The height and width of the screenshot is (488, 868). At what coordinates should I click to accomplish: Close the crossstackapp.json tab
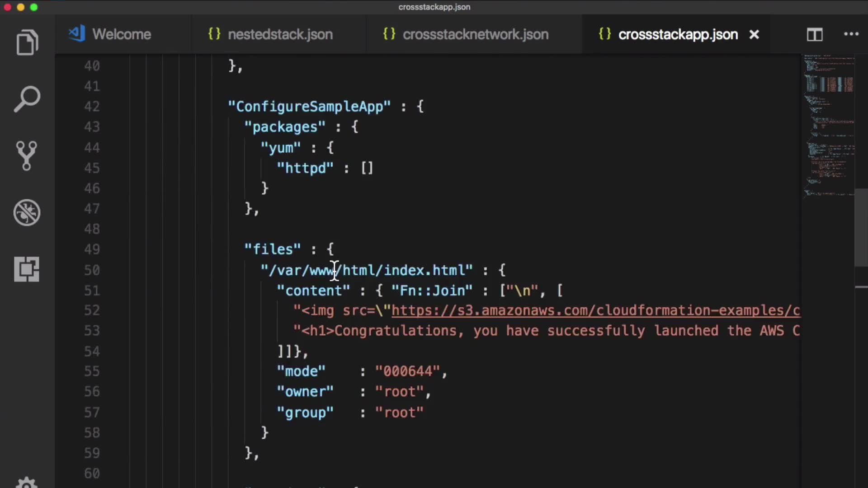coord(754,34)
